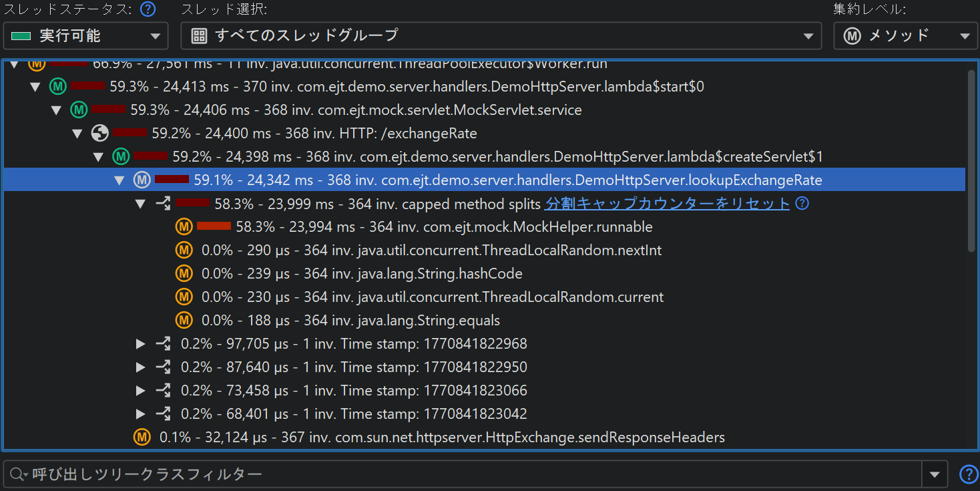Click the split icon for capped method splits
This screenshot has height=491, width=980.
click(x=163, y=204)
